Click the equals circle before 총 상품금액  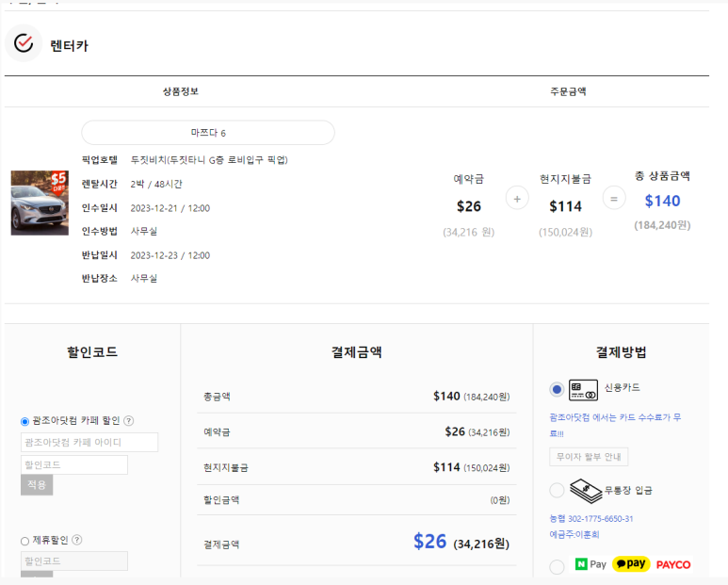614,198
